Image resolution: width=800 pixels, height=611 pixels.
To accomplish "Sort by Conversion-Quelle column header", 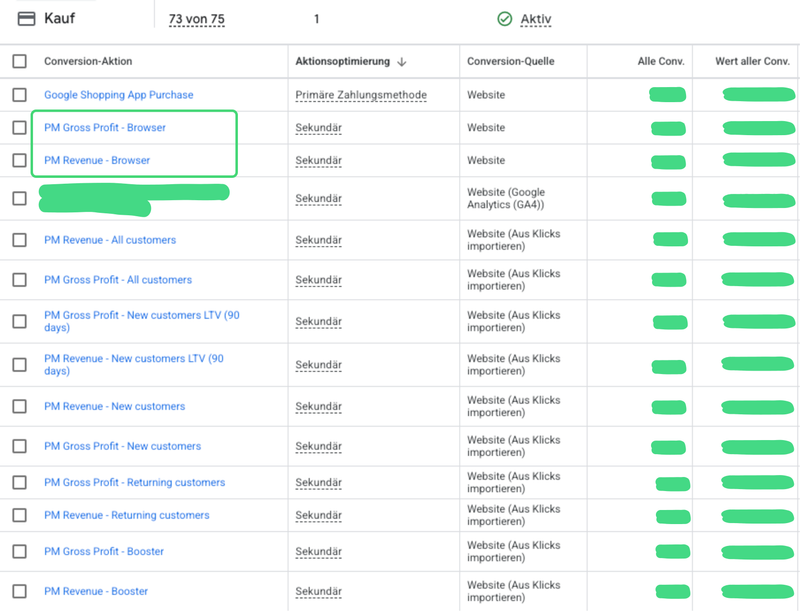I will click(511, 61).
